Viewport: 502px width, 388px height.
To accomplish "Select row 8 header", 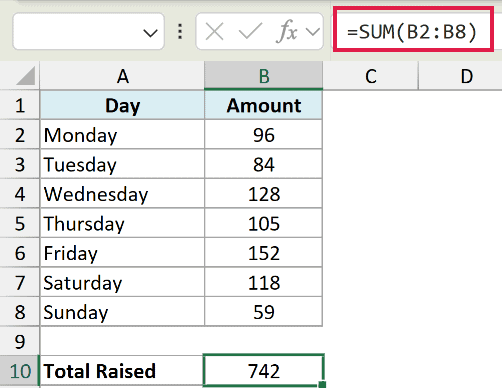I will [20, 312].
